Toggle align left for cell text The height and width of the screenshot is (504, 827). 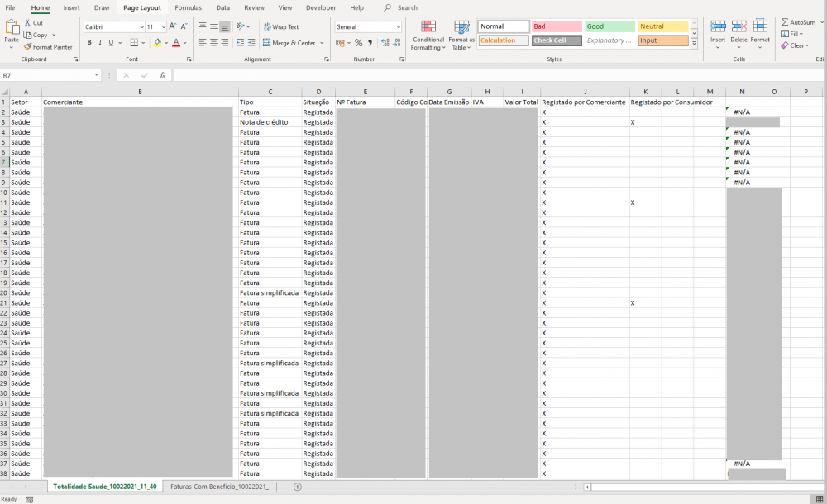tap(203, 43)
